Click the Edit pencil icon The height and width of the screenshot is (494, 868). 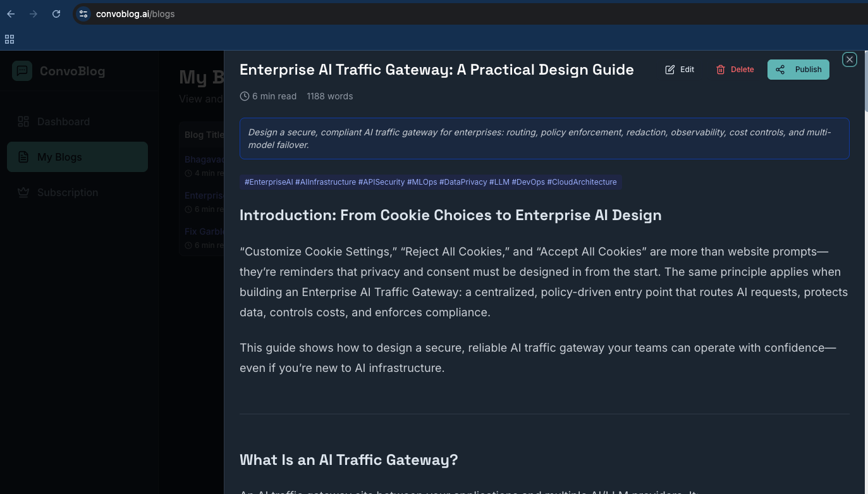tap(670, 70)
